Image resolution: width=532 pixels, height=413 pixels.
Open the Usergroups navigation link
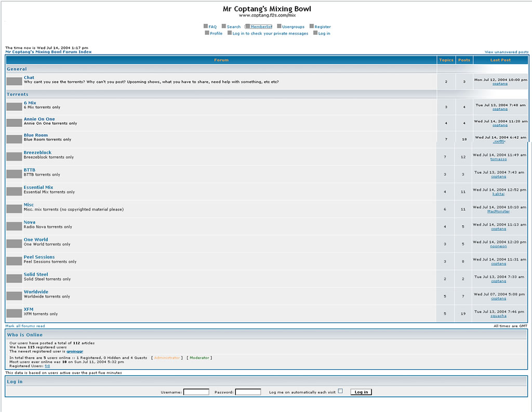coord(293,27)
